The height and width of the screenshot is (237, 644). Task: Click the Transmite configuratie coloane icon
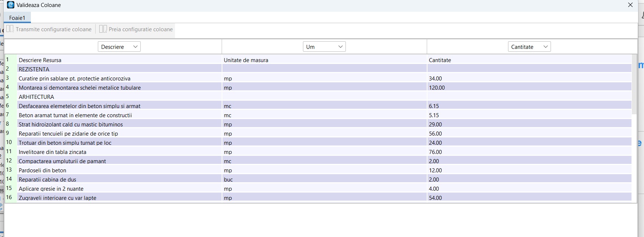10,29
